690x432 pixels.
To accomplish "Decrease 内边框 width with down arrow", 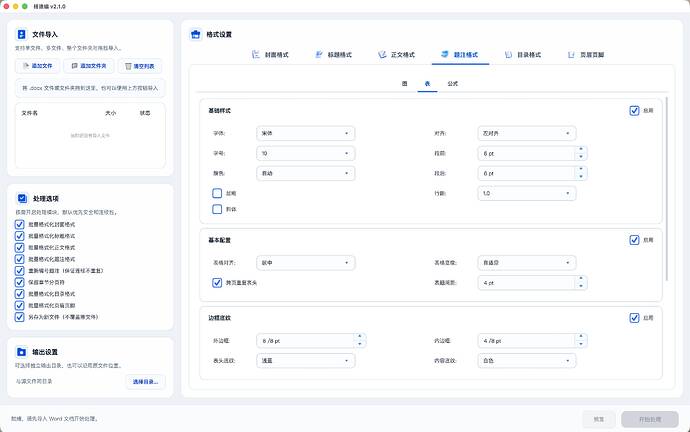I will point(581,344).
